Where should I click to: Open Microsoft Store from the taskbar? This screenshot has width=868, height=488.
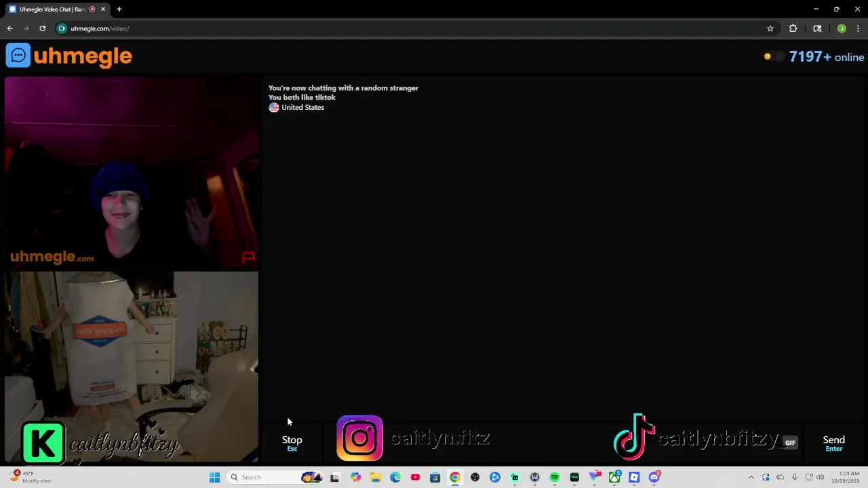click(435, 477)
